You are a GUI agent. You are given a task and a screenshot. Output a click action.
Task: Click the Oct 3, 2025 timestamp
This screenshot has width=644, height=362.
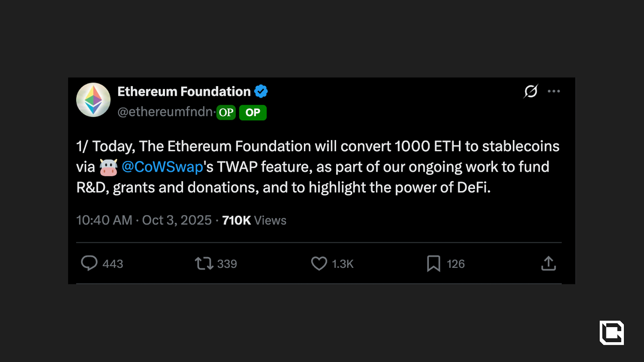pos(176,220)
